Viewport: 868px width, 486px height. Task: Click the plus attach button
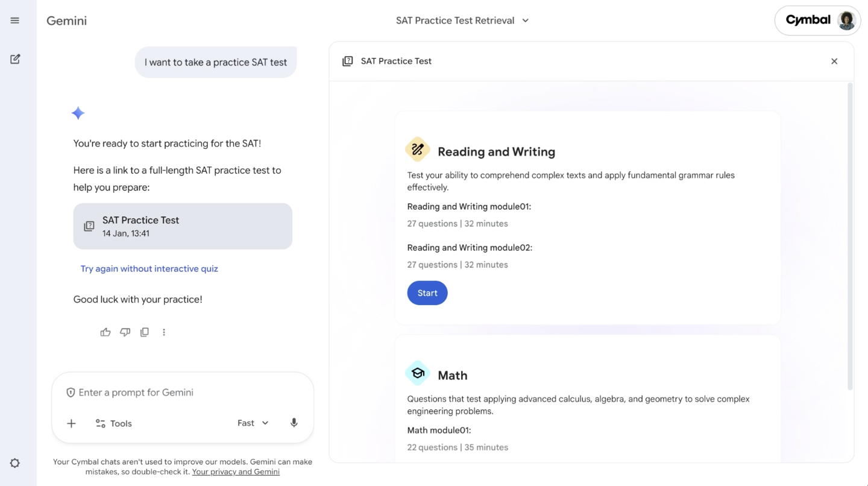click(71, 423)
